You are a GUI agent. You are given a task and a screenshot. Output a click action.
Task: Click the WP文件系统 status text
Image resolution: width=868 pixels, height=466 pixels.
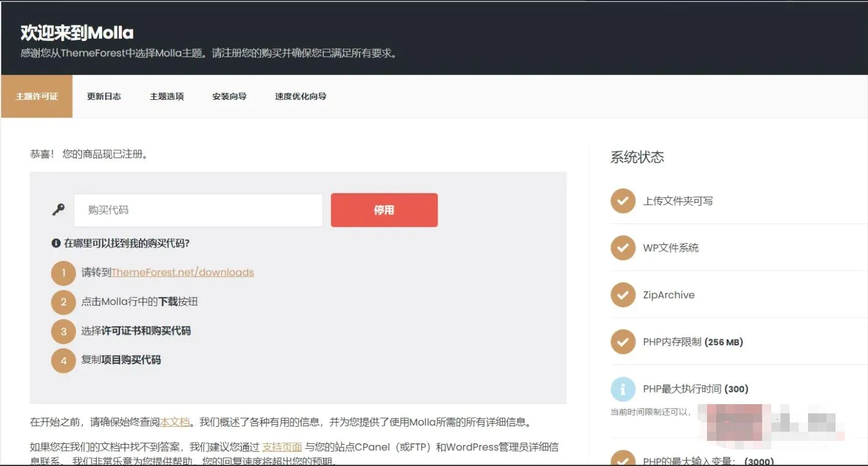click(x=671, y=248)
